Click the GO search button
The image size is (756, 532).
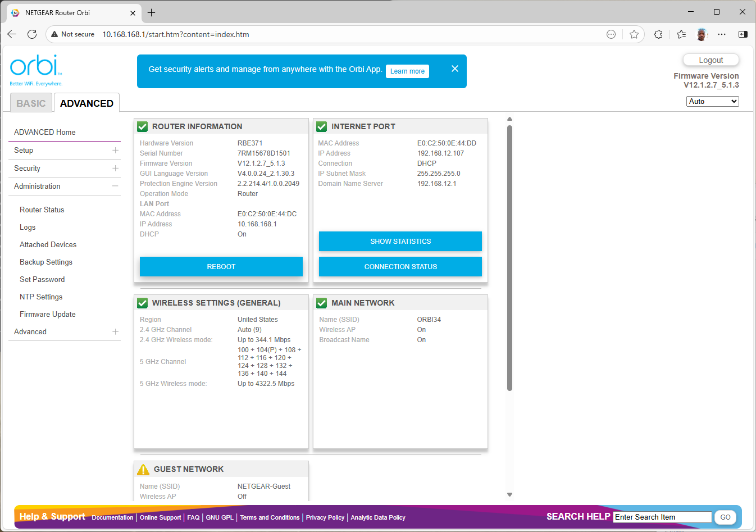pyautogui.click(x=725, y=517)
